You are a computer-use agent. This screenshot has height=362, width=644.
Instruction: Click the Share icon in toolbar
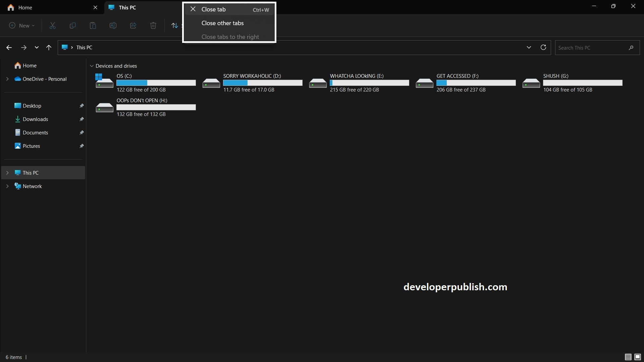[133, 25]
